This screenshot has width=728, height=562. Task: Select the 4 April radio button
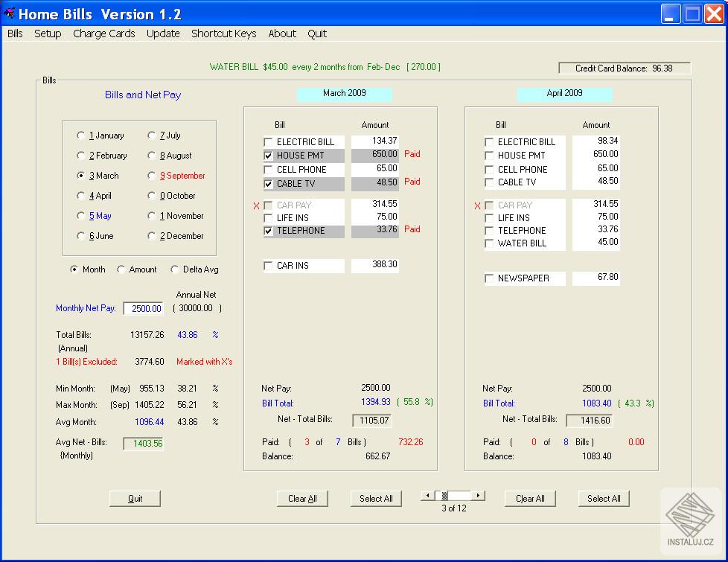click(x=81, y=196)
